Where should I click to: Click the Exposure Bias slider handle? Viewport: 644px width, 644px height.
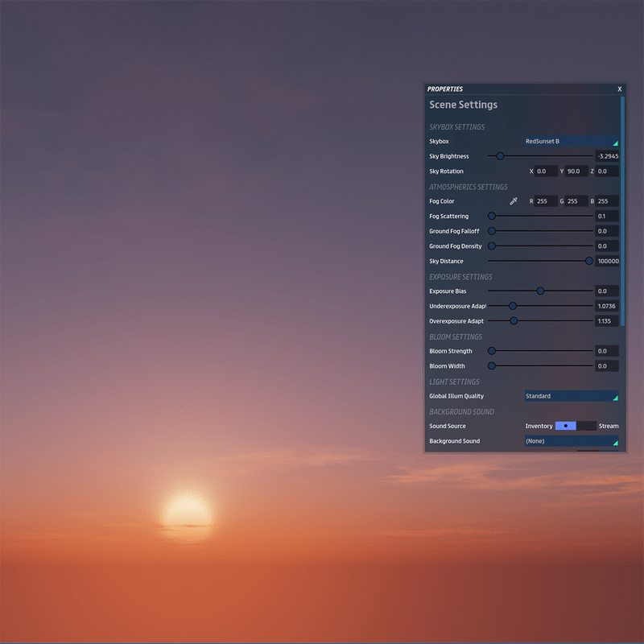point(540,291)
